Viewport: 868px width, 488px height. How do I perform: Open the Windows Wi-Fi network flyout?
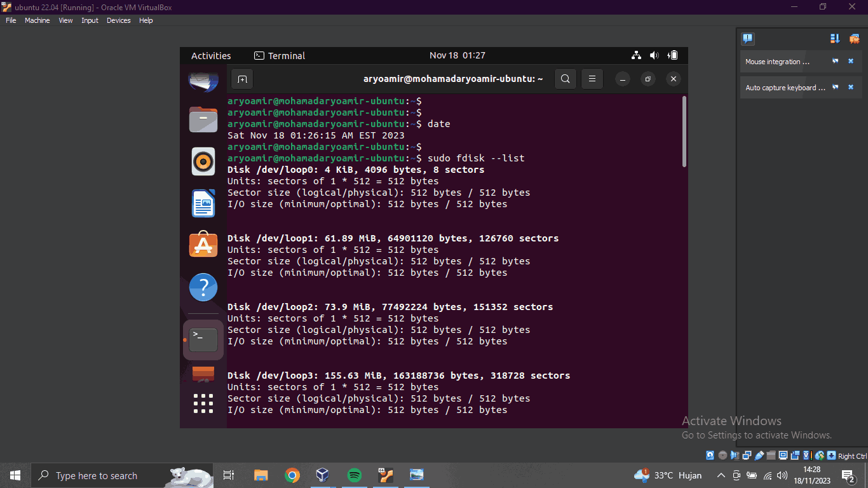768,475
